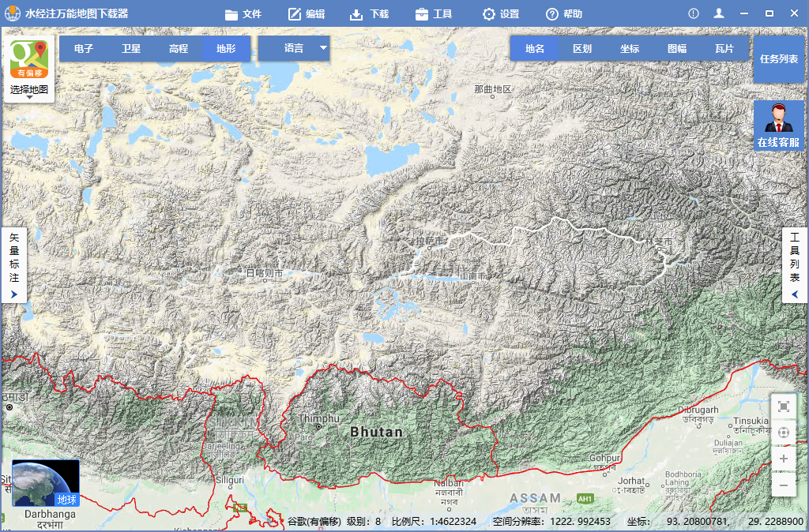Zoom in with the plus icon
Screen dimensions: 809x532
[x=783, y=459]
